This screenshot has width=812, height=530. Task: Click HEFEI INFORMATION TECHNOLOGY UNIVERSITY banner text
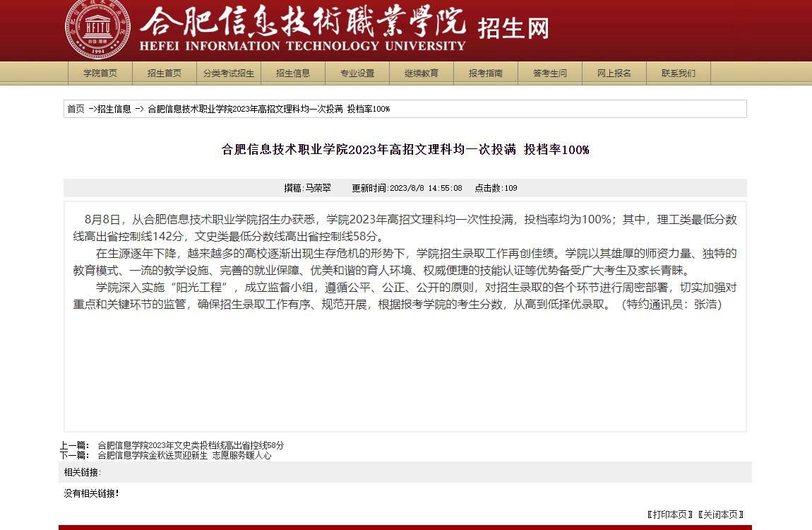(x=302, y=46)
